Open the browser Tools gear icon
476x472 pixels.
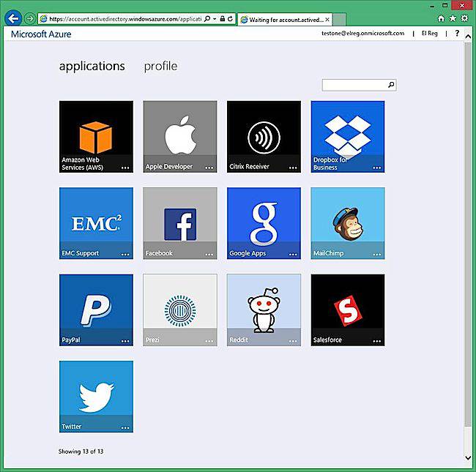click(x=464, y=18)
